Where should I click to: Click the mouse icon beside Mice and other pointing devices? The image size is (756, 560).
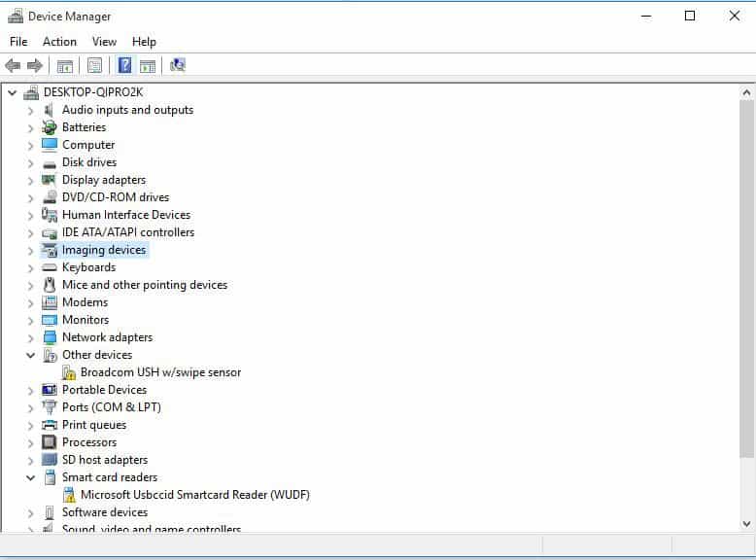pyautogui.click(x=50, y=285)
